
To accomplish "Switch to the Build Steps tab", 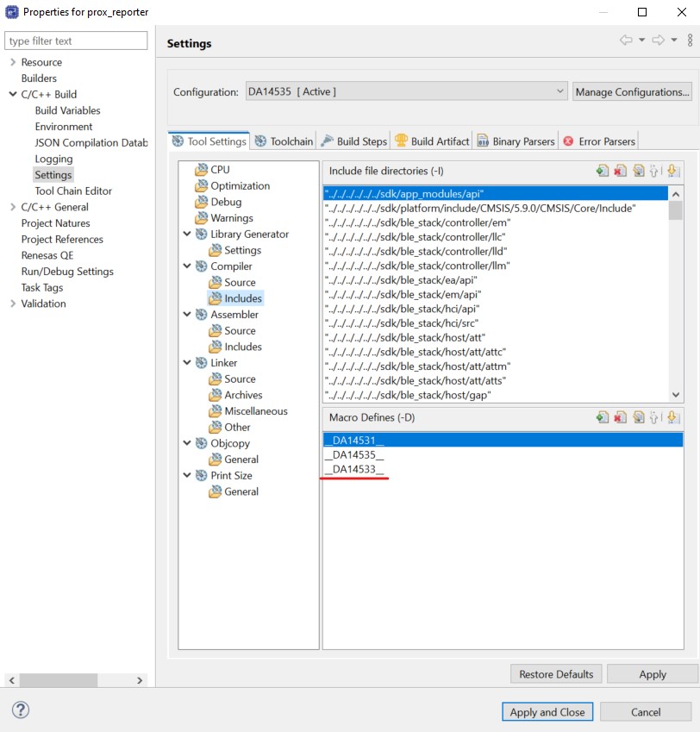I will point(354,141).
